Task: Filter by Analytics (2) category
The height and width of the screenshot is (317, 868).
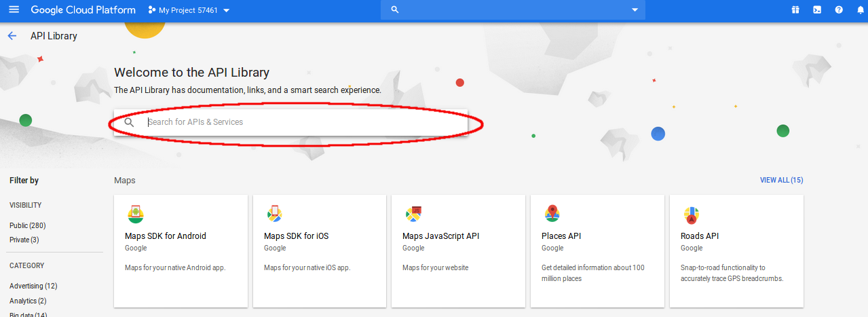Action: [x=28, y=301]
